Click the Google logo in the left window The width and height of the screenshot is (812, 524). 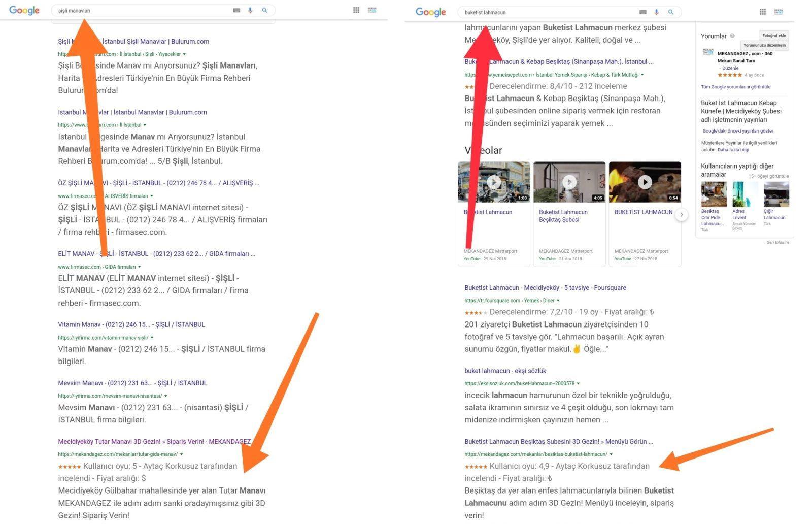coord(24,10)
